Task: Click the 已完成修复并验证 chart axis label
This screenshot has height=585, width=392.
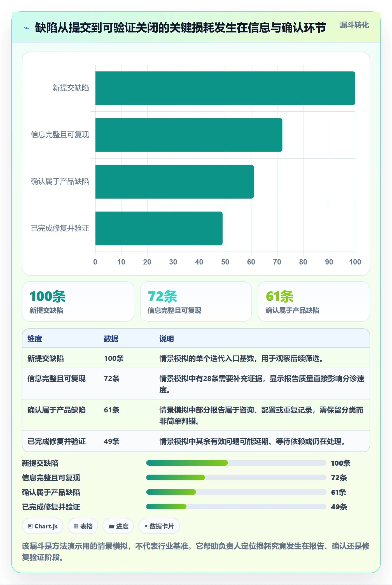Action: [60, 228]
